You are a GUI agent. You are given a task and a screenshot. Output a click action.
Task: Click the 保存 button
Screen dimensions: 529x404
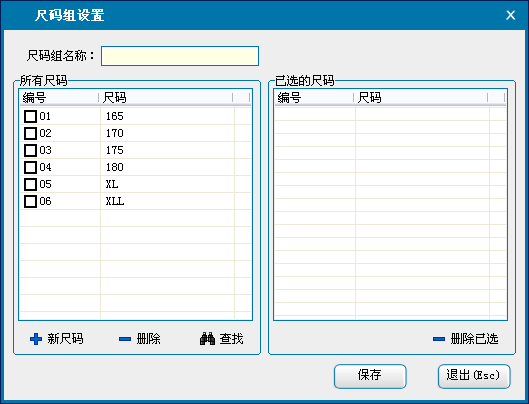pos(370,376)
